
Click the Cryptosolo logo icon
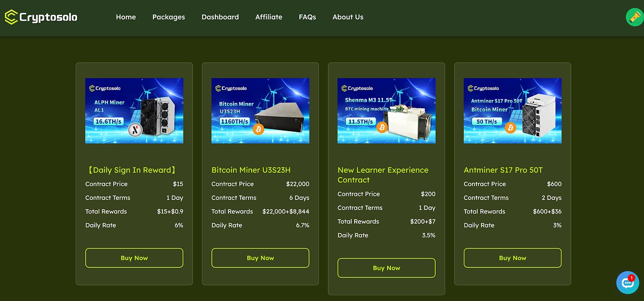point(11,17)
